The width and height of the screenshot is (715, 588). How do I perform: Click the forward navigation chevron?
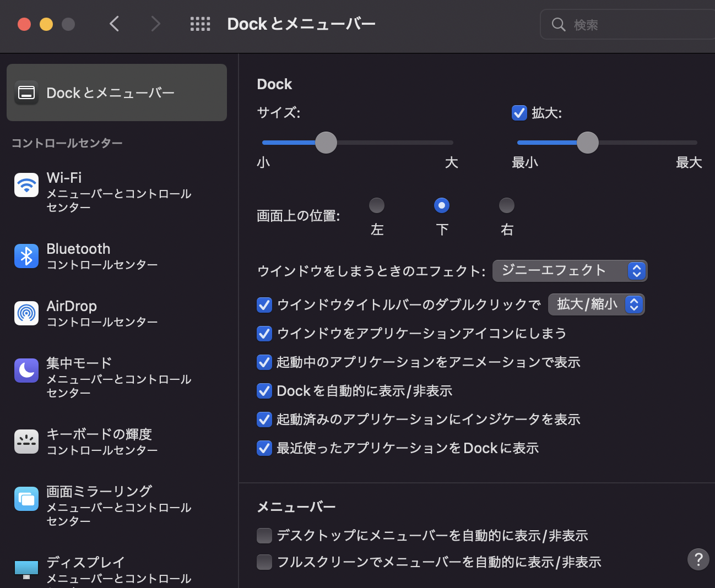156,24
